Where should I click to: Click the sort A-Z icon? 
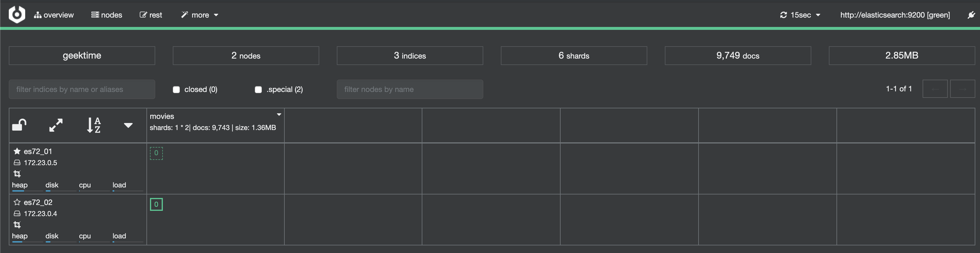tap(94, 125)
